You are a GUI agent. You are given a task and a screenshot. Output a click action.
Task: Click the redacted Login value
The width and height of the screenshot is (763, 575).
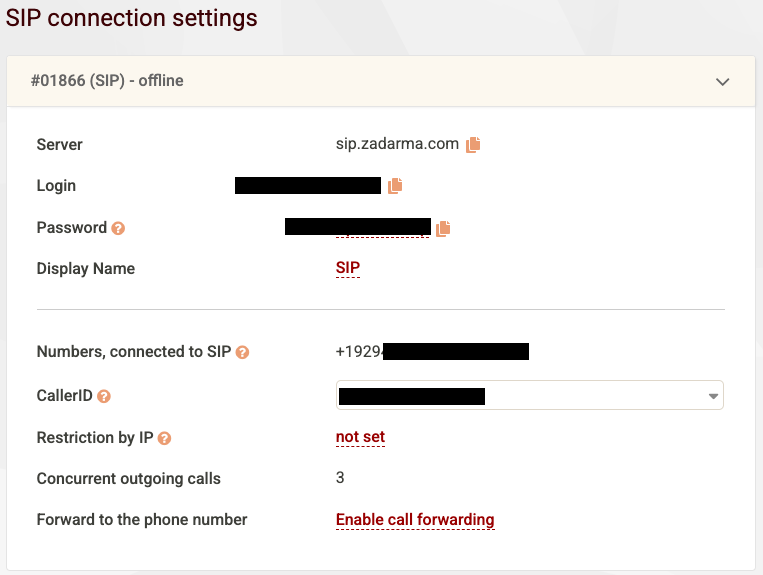[x=308, y=185]
